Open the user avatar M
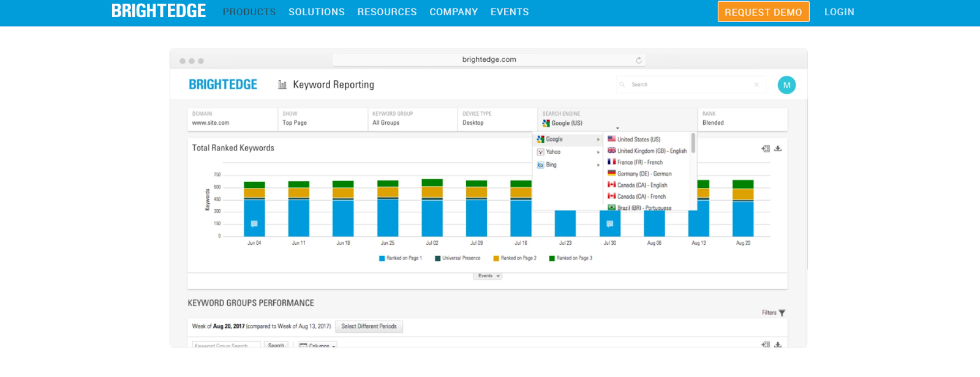The width and height of the screenshot is (980, 377). tap(786, 85)
